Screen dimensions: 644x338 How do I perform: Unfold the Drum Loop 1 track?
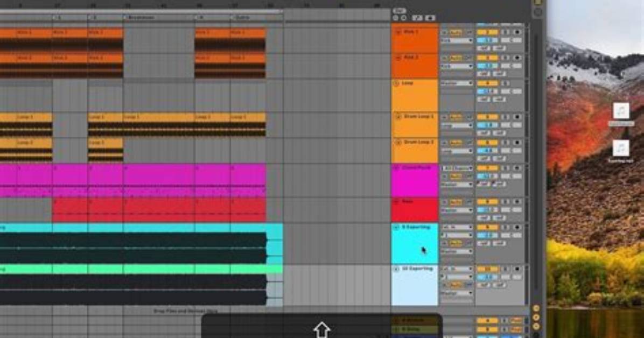click(x=397, y=117)
